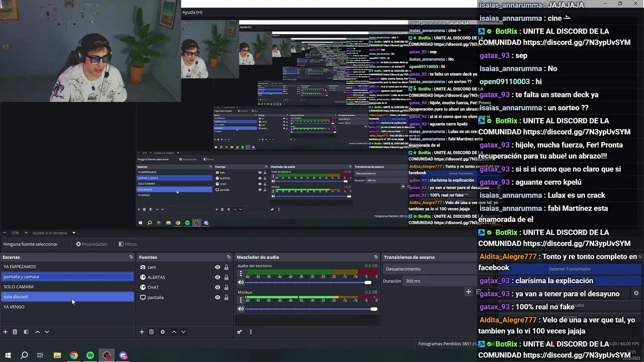
Task: Hide the pantalla source with its eye icon
Action: 217,297
